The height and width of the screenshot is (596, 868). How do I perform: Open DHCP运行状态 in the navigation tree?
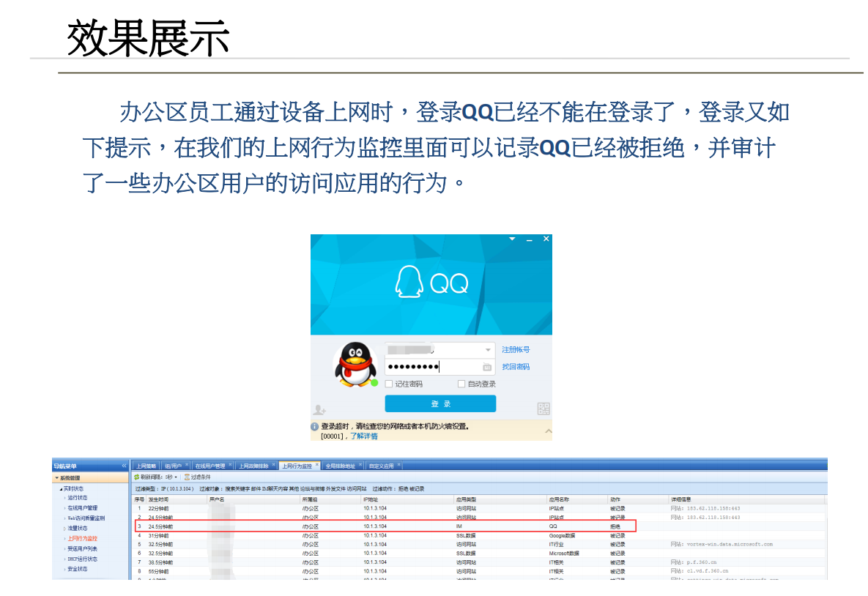(x=83, y=559)
